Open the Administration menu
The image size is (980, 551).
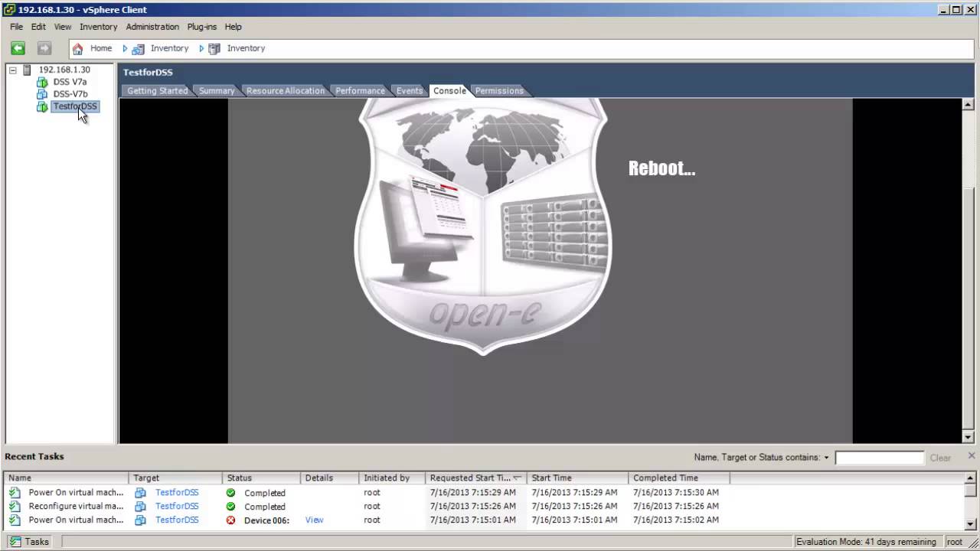pyautogui.click(x=152, y=27)
